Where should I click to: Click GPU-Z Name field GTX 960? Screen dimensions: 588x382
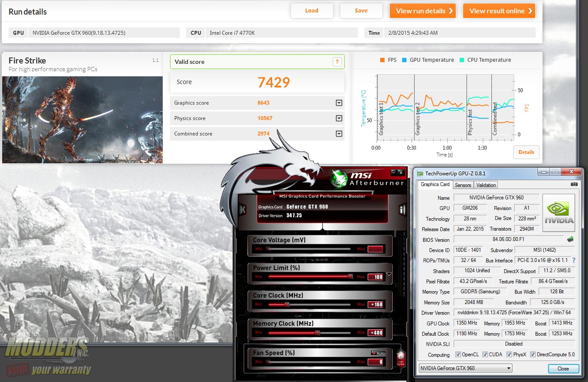tap(496, 198)
